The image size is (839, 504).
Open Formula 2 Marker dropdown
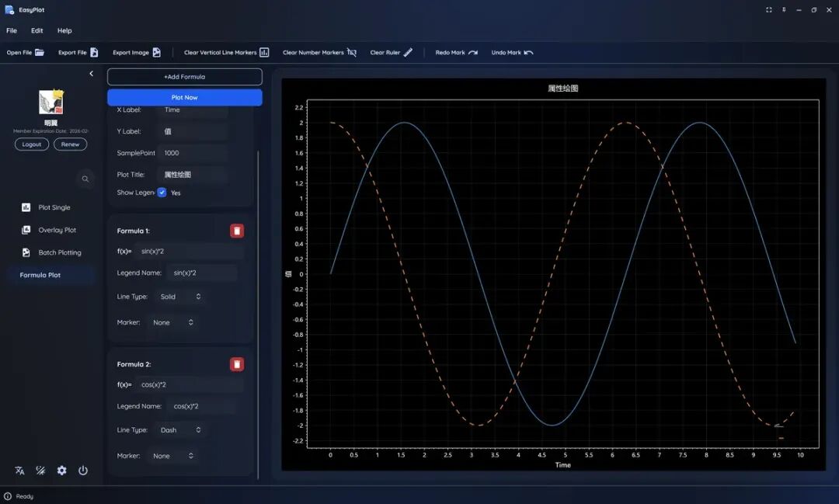[x=172, y=456]
